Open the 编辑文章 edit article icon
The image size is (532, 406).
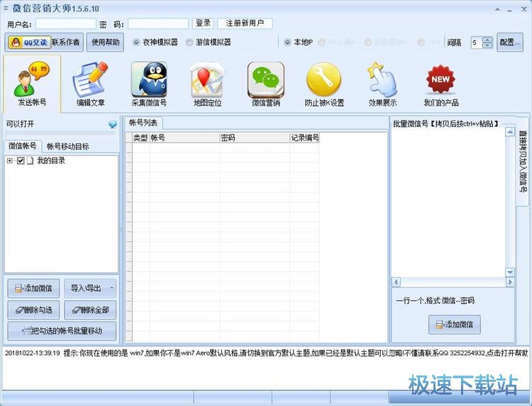tap(90, 84)
